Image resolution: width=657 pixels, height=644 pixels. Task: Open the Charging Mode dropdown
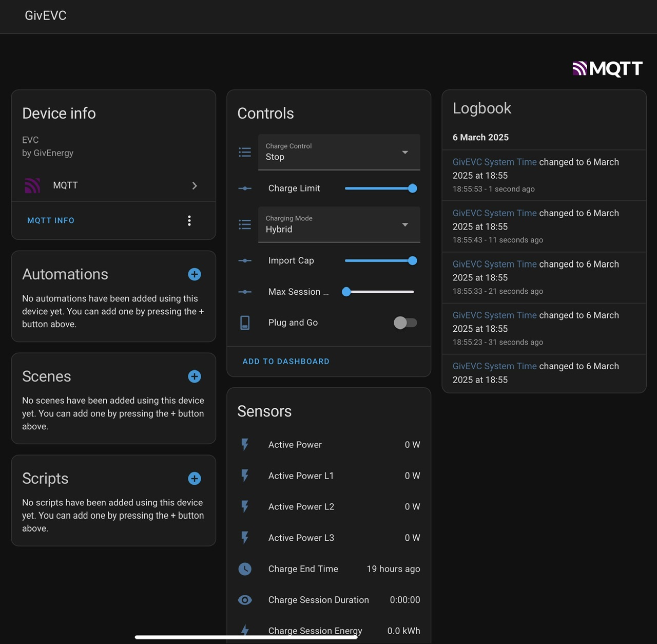coord(339,224)
